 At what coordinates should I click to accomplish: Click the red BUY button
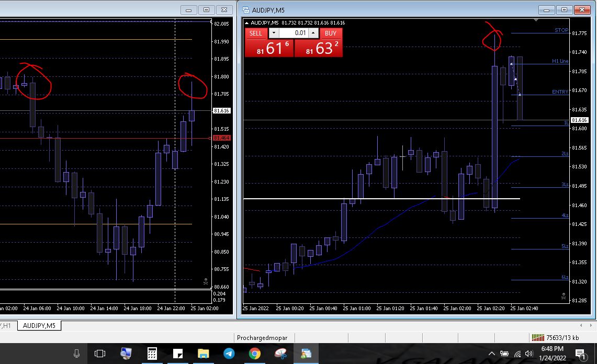pyautogui.click(x=331, y=33)
